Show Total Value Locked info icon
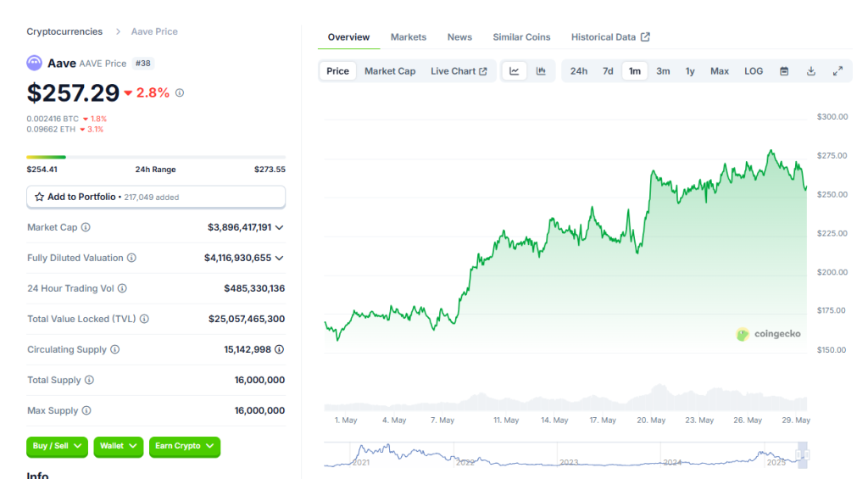The width and height of the screenshot is (868, 479). 144,319
